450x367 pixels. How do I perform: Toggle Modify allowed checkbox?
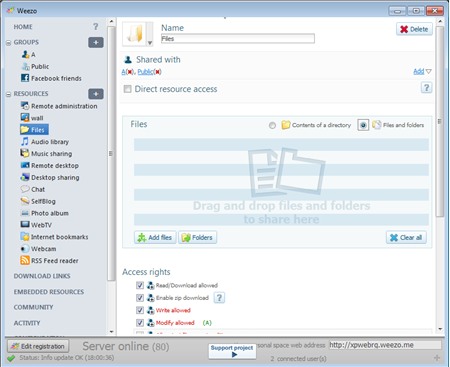(140, 322)
